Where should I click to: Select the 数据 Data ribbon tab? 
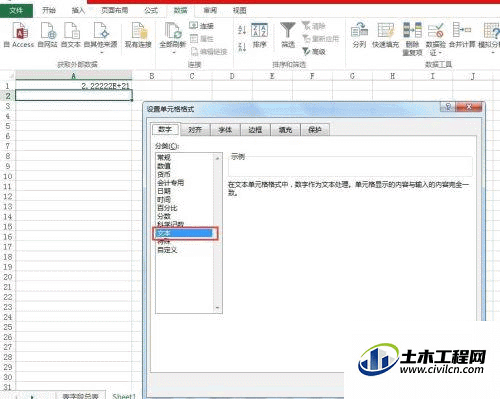(x=180, y=11)
